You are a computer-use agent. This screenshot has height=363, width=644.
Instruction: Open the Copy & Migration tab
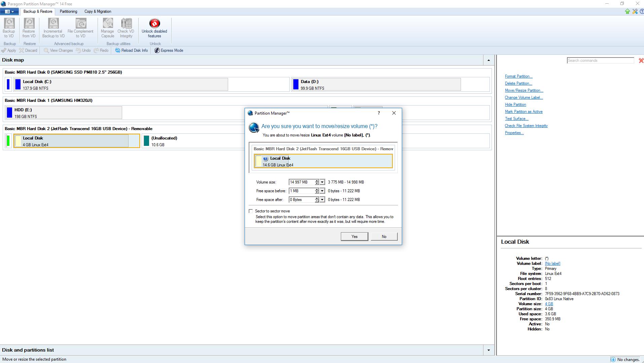(x=98, y=11)
